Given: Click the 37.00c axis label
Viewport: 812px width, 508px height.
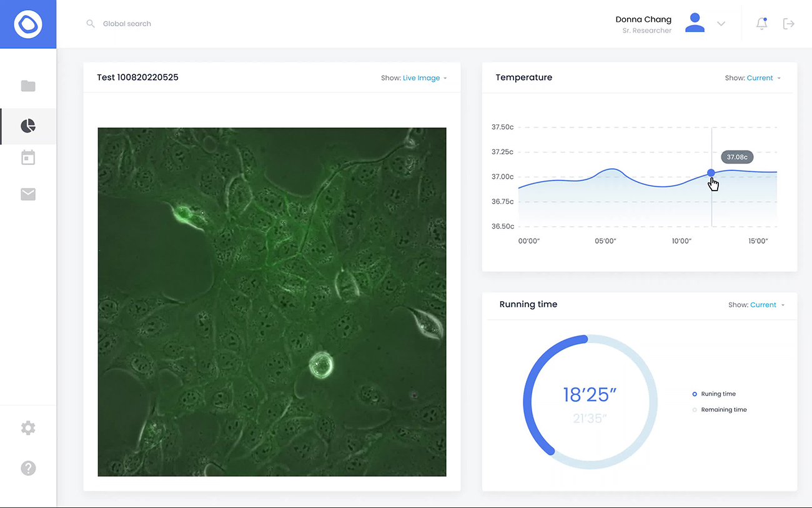Looking at the screenshot, I should click(x=502, y=177).
